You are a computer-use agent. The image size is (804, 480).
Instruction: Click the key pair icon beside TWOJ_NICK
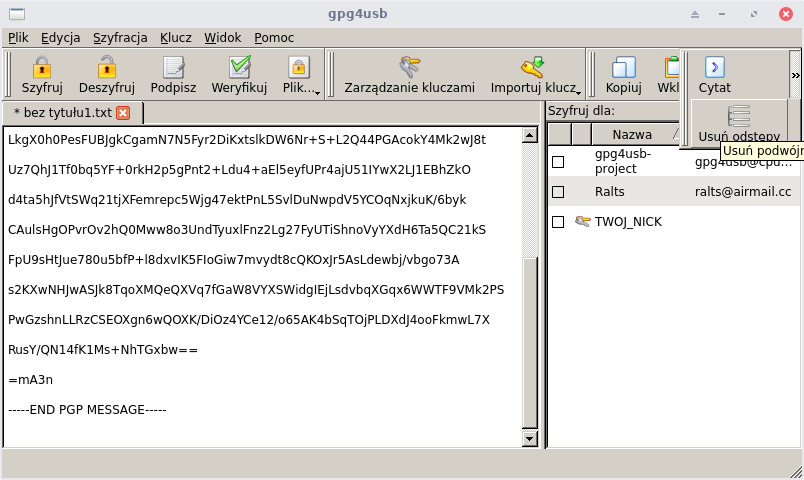pyautogui.click(x=582, y=222)
